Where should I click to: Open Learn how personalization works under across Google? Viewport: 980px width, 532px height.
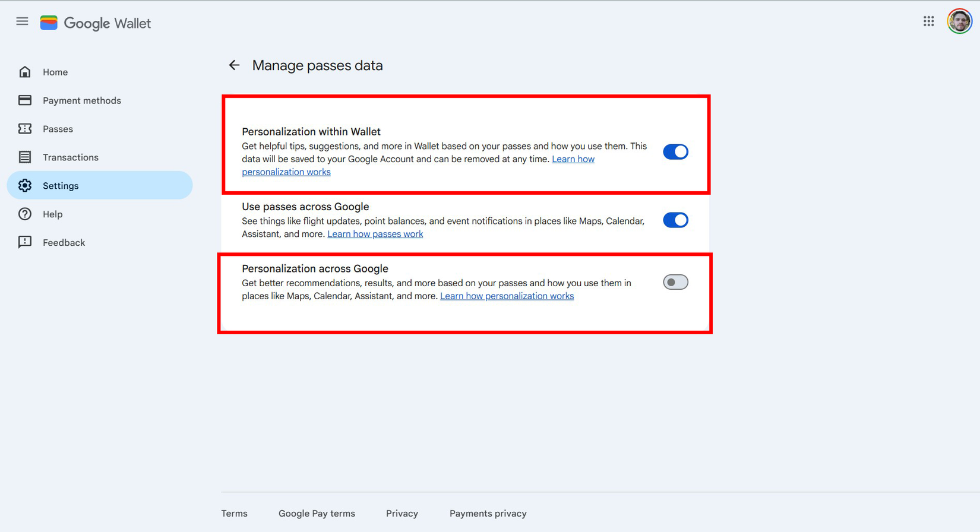[x=507, y=296]
